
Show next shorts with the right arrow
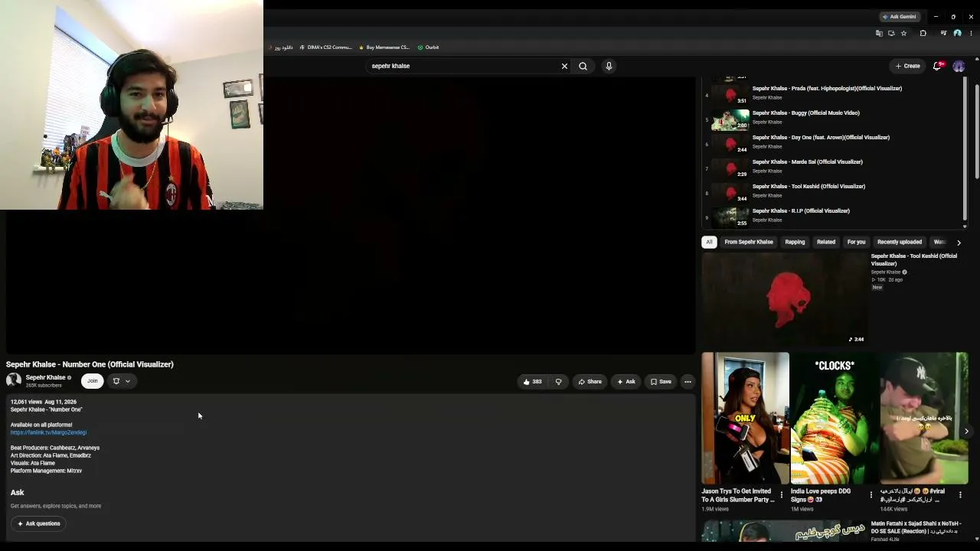point(966,431)
